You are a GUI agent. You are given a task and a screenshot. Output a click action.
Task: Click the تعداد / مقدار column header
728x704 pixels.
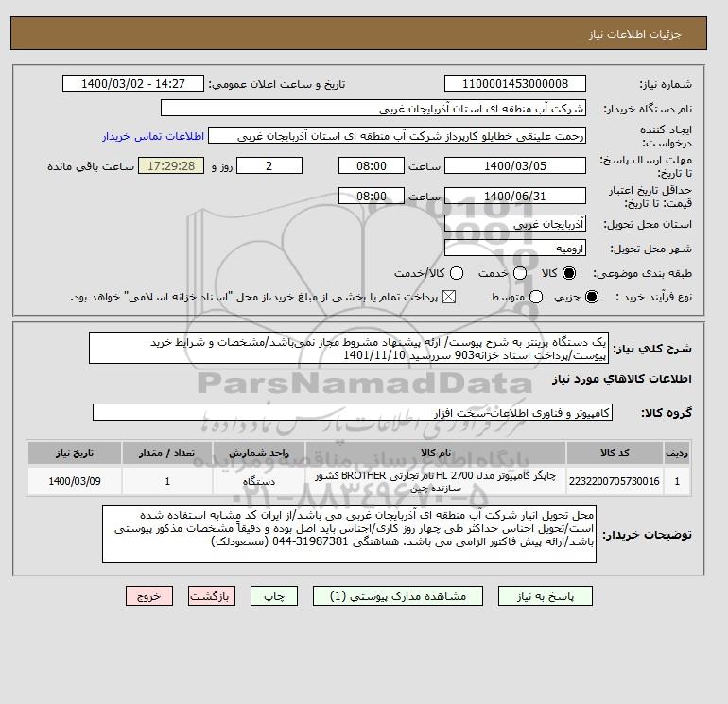167,453
